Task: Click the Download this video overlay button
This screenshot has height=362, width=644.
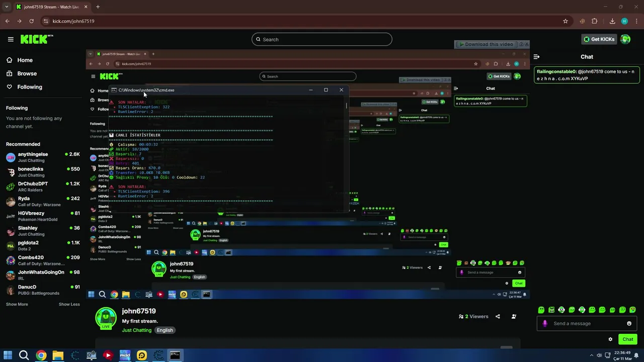Action: tap(486, 44)
